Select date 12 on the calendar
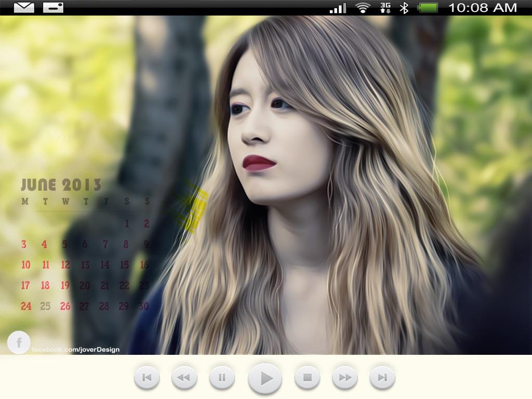Screen dimensions: 532x399 [x=65, y=264]
